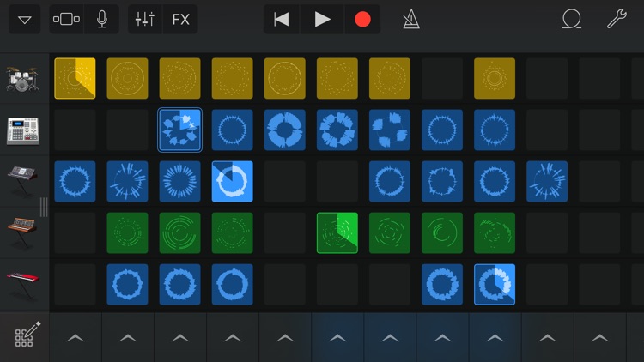Stop playing green organ cell in sixth column
This screenshot has width=644, height=362.
(337, 232)
